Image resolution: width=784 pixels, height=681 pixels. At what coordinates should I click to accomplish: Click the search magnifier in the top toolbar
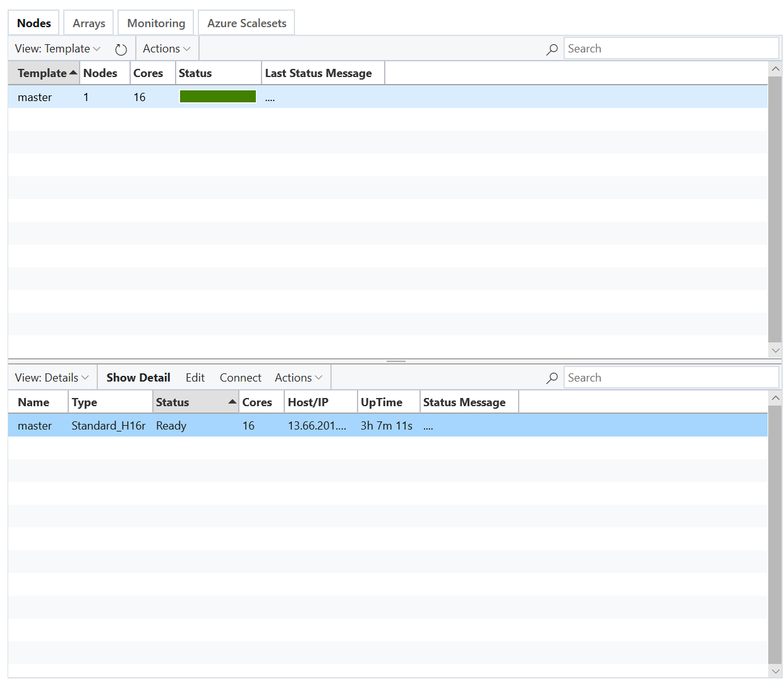click(x=552, y=48)
